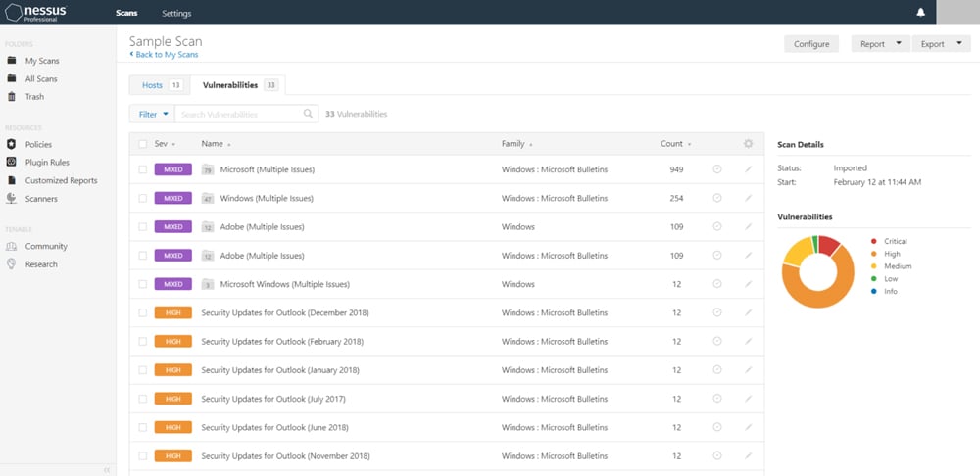Click the edit pencil for Microsoft (Multiple Issues)
980x476 pixels.
click(x=749, y=169)
